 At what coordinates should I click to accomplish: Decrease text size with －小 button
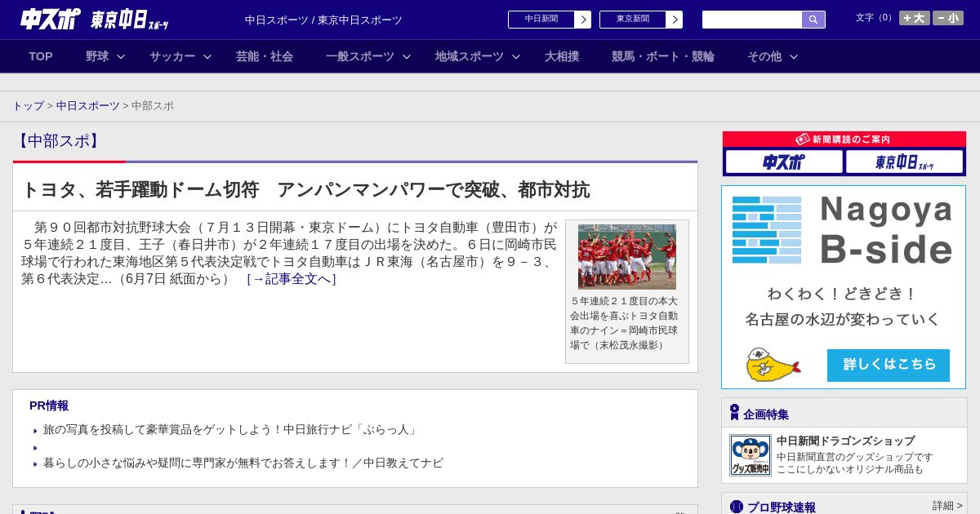click(948, 18)
